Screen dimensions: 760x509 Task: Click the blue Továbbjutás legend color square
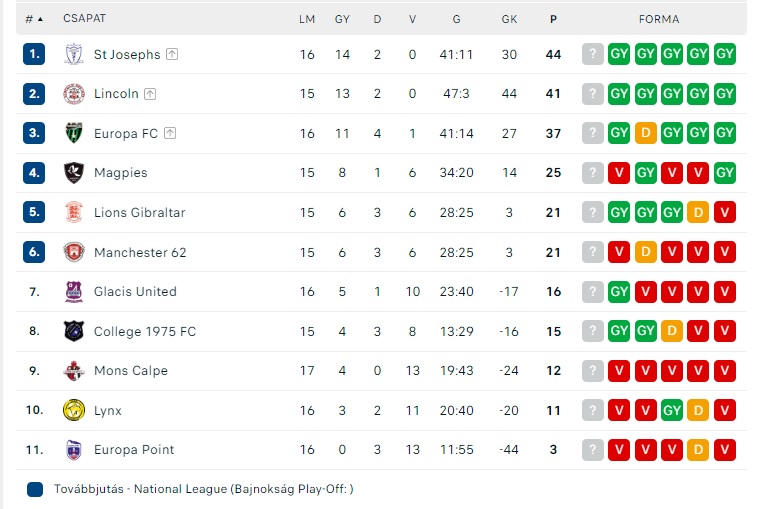pyautogui.click(x=35, y=489)
